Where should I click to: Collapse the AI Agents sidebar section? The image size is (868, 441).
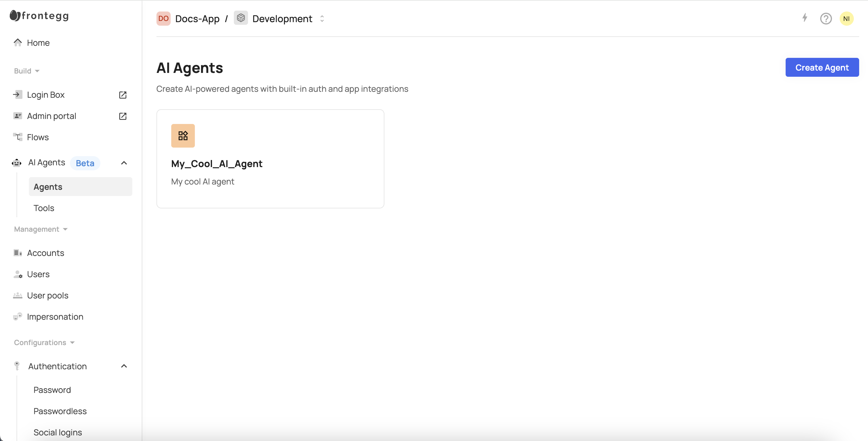coord(124,163)
